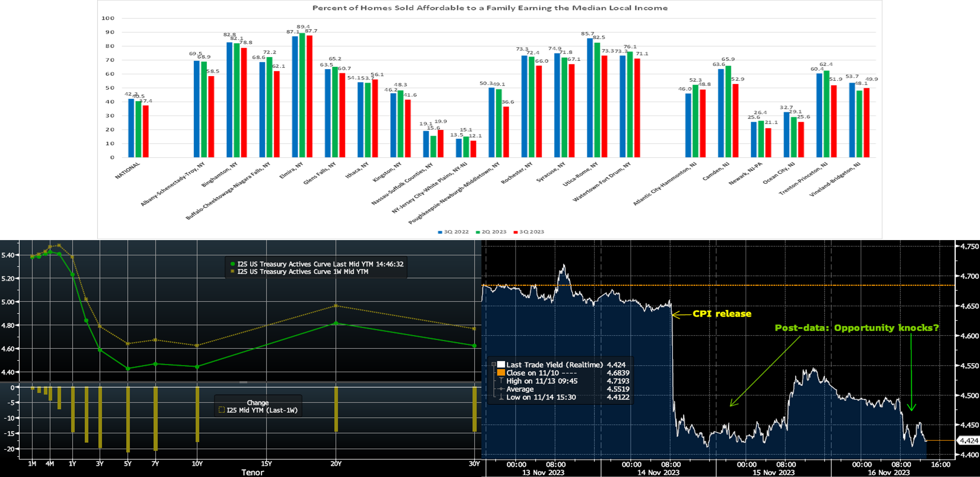The width and height of the screenshot is (980, 477).
Task: Click the 20Y data point on green curve
Action: 336,323
